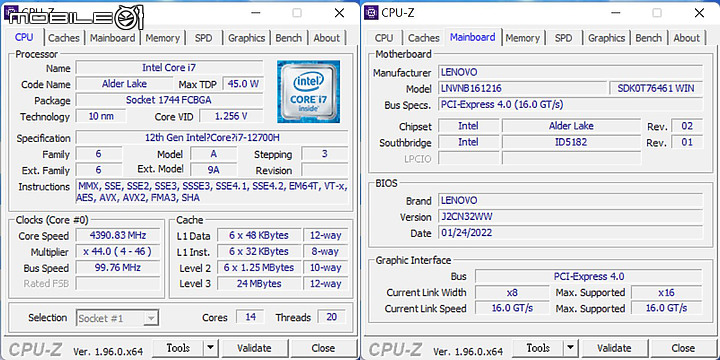Screen dimensions: 720x360
Task: Click Current Link Width value 'x8'
Action: [x=512, y=292]
